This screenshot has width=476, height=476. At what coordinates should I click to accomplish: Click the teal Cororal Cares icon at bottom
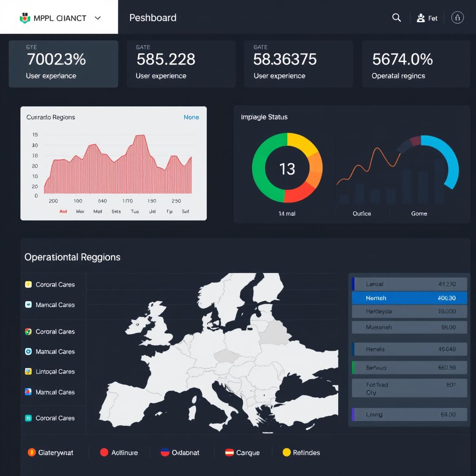27,418
